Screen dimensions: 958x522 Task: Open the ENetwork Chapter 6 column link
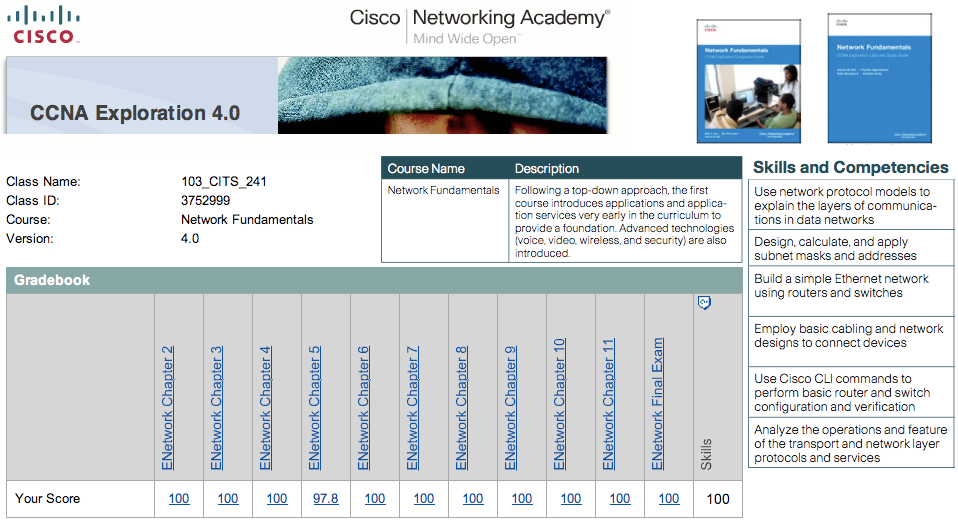coord(363,408)
